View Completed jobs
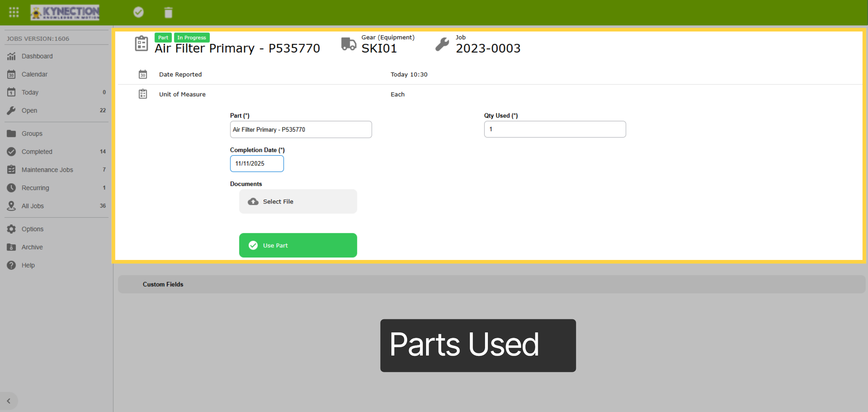The height and width of the screenshot is (412, 868). pyautogui.click(x=56, y=152)
